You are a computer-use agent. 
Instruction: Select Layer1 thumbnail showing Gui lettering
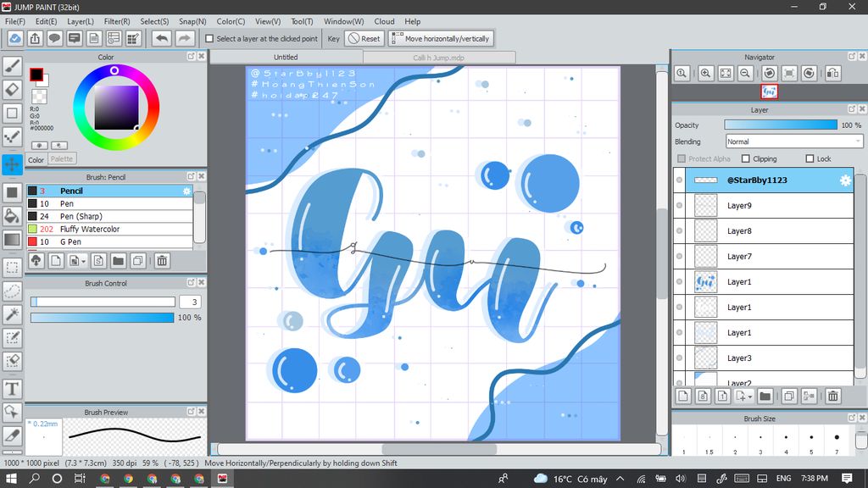click(706, 281)
